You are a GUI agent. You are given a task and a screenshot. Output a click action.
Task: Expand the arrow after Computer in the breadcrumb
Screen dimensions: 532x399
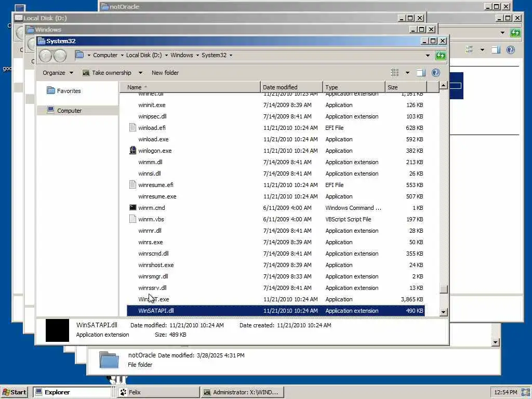coord(122,55)
